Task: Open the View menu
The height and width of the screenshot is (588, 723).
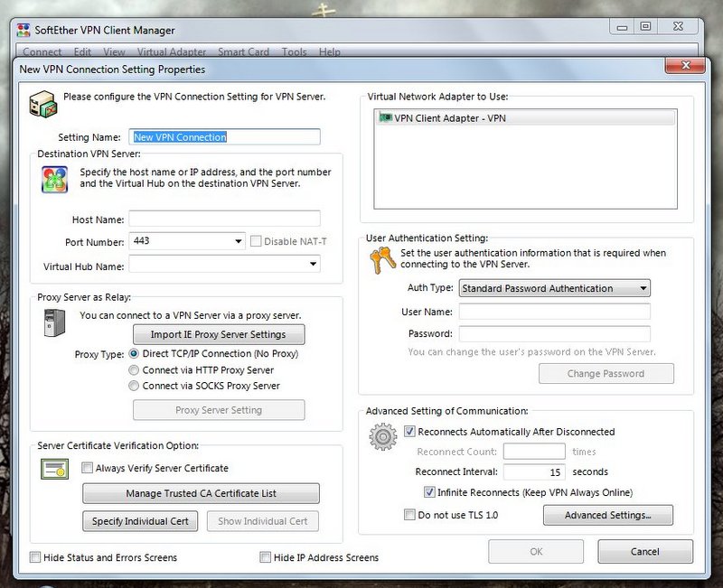Action: point(114,51)
